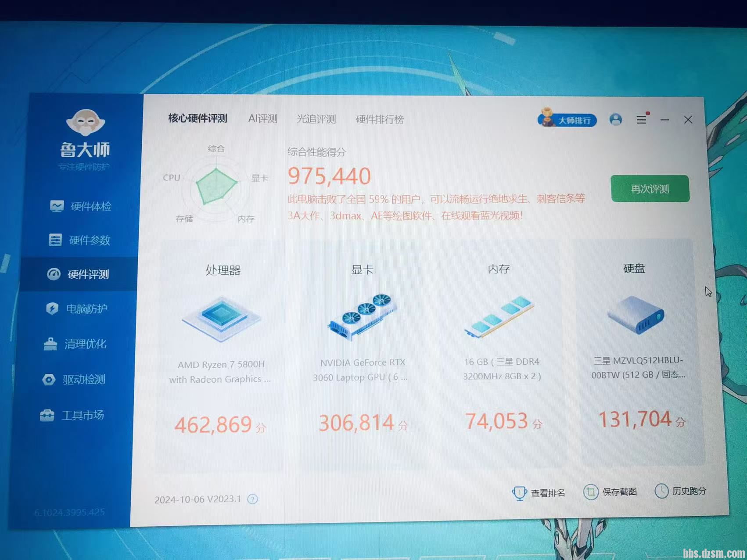Open 历史跑分 score history
This screenshot has height=560, width=747.
pos(681,491)
